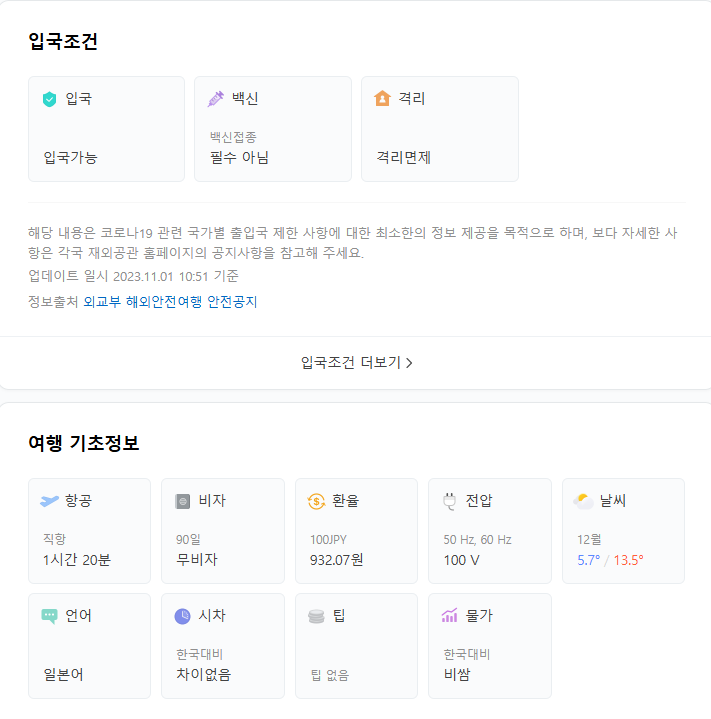Select the 직항 1시간 20분 flight card

89,531
